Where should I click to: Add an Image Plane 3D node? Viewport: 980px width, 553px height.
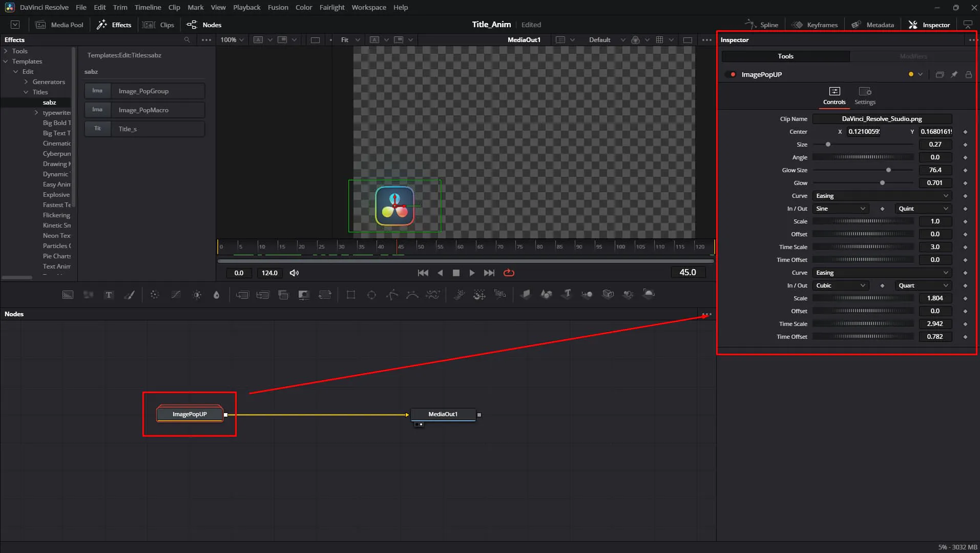click(526, 294)
